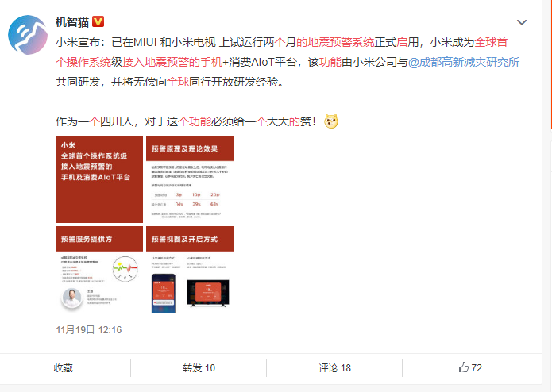Expand the post options chevron menu

pyautogui.click(x=521, y=22)
